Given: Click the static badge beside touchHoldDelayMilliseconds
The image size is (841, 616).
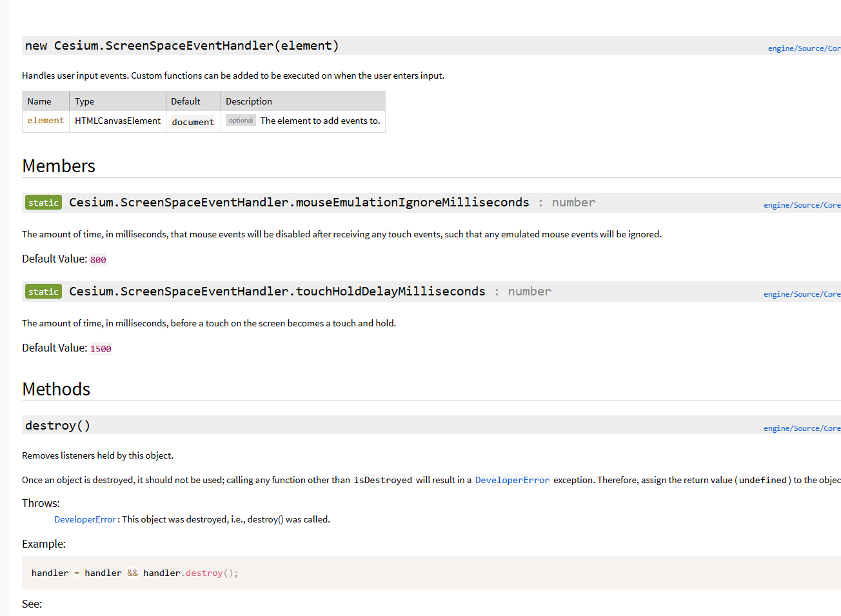Looking at the screenshot, I should tap(44, 292).
